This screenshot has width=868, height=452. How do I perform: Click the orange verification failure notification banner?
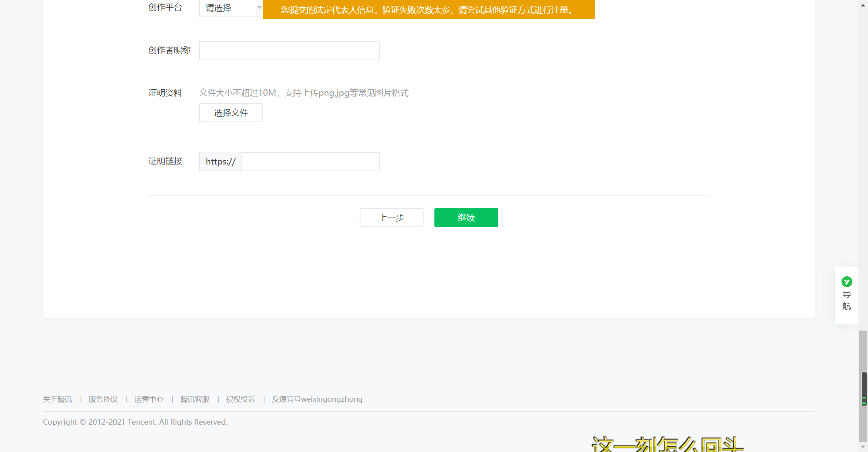[428, 10]
